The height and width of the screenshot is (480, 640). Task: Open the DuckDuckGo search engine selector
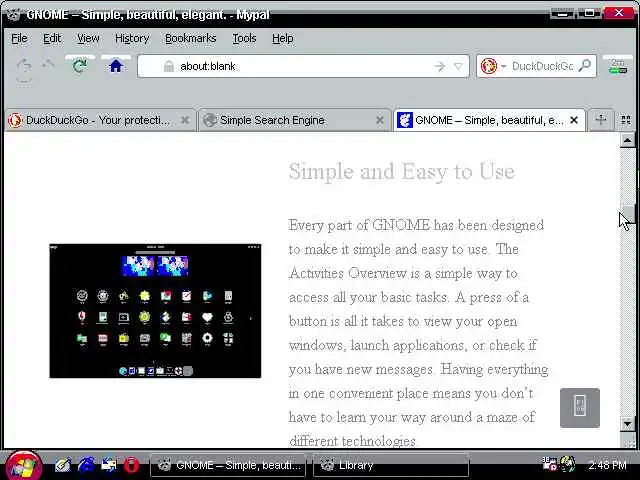[x=493, y=66]
